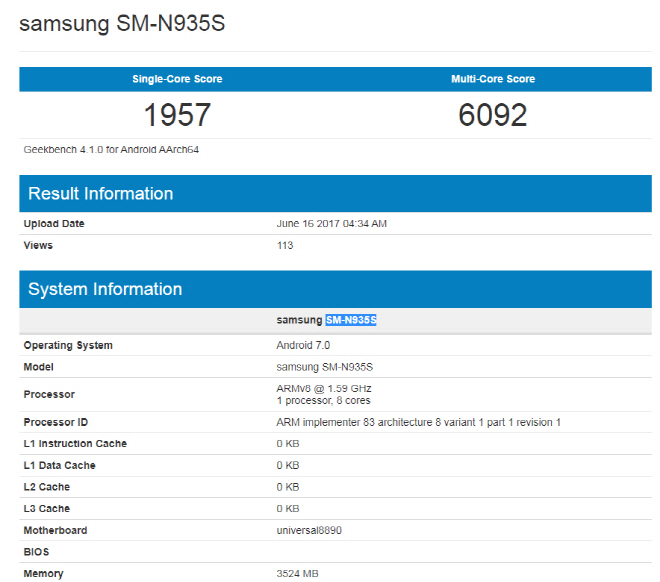Screen dimensions: 660x582
Task: Select the Multi-Core Score header
Action: pos(493,79)
